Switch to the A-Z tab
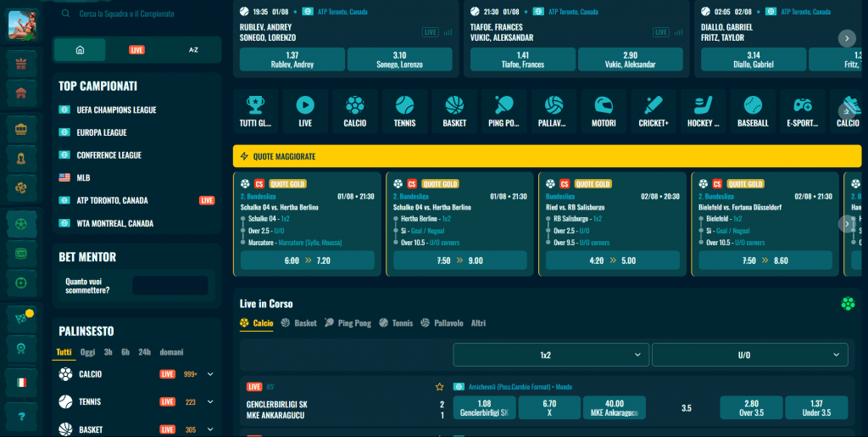 click(x=193, y=50)
